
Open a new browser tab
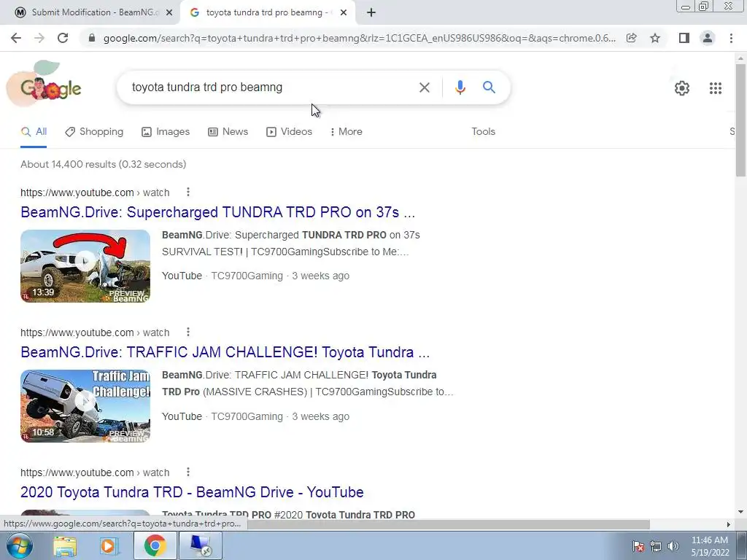click(x=371, y=13)
